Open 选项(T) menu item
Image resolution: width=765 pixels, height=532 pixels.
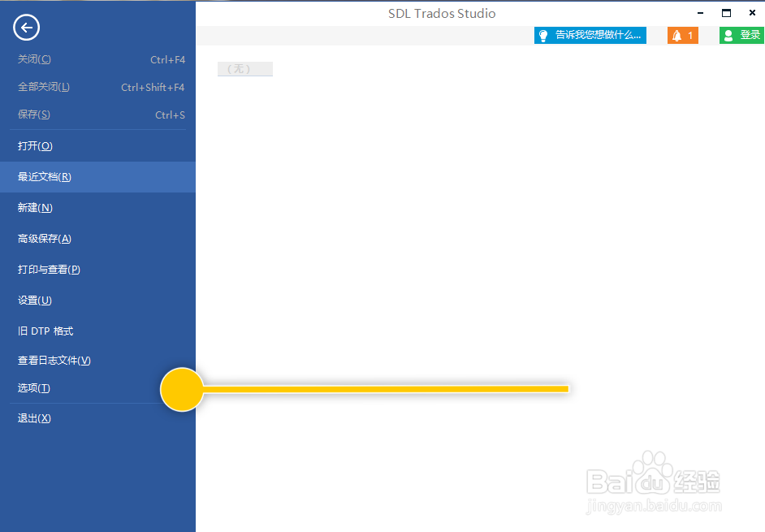pos(97,388)
